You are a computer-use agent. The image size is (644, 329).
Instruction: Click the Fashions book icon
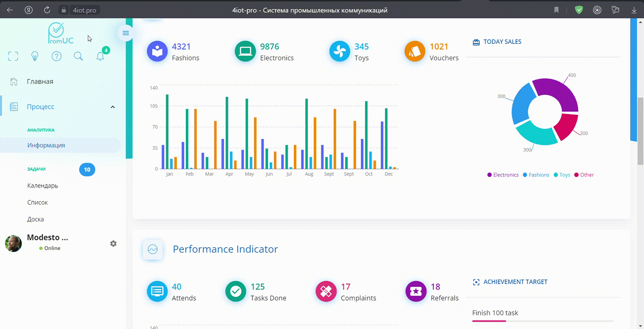coord(157,51)
